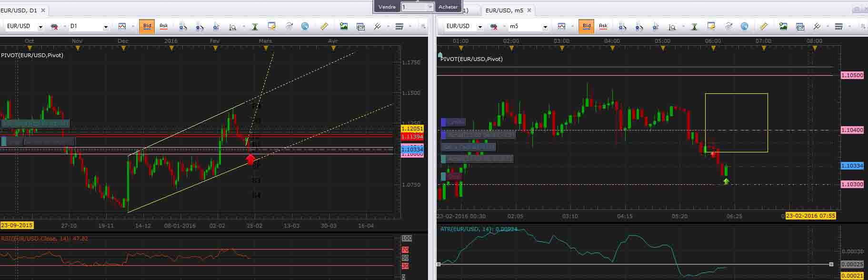Click the 23-02-2016 07:55 date label
Image resolution: width=868 pixels, height=280 pixels.
[810, 216]
